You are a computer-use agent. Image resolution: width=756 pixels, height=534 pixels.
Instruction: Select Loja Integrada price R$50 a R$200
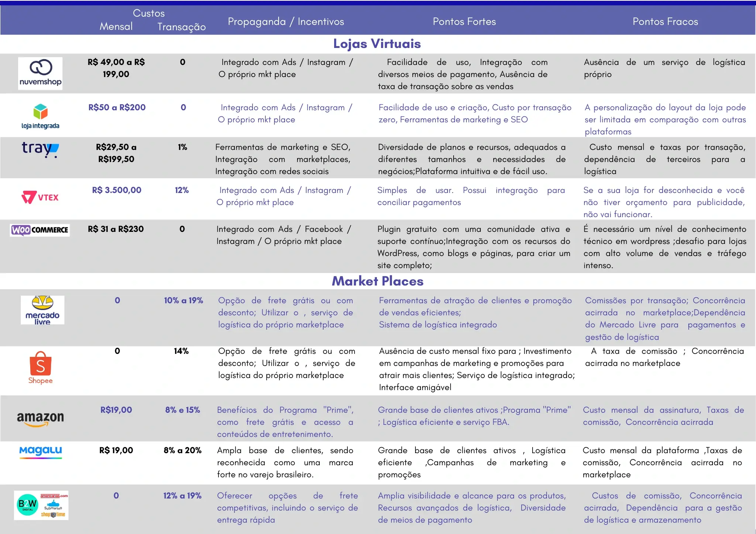[x=117, y=107]
